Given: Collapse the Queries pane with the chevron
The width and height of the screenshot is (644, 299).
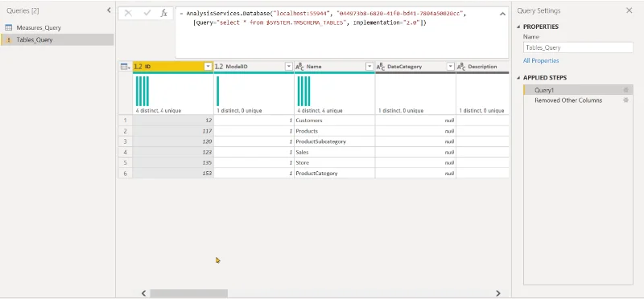Looking at the screenshot, I should tap(109, 10).
